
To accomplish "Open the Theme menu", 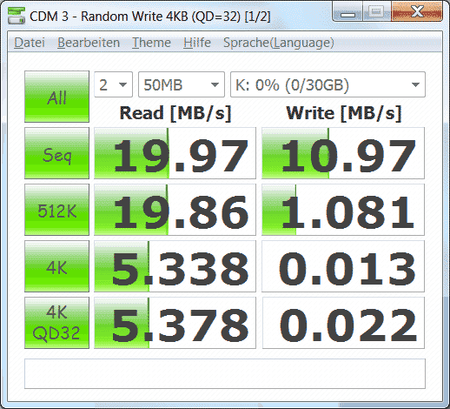I will tap(151, 43).
